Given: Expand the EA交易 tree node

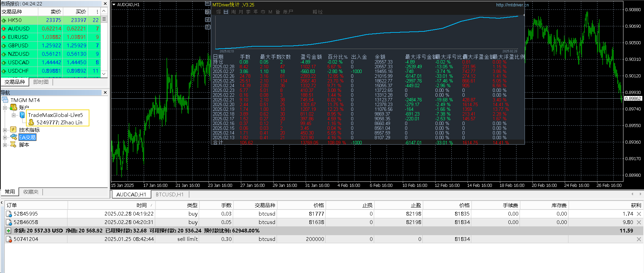Looking at the screenshot, I should (5, 138).
